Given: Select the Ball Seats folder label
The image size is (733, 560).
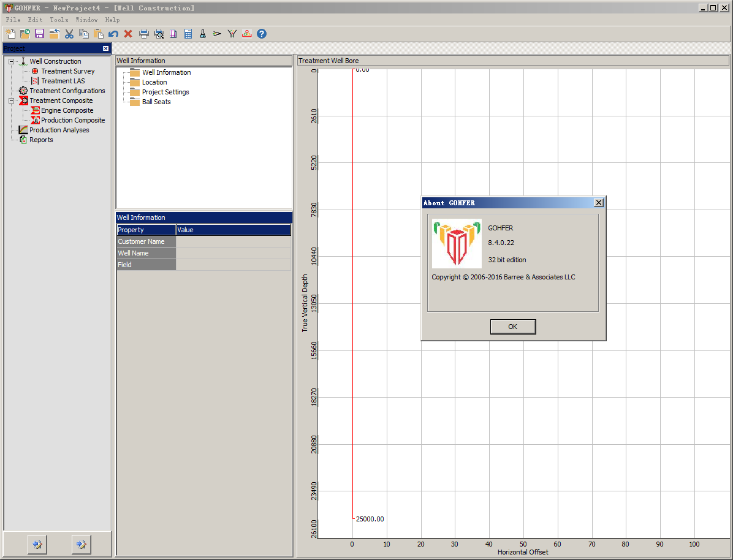Looking at the screenshot, I should 156,102.
